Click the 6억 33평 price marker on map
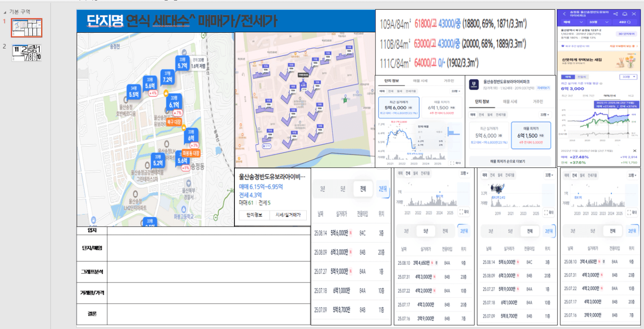 coord(191,136)
